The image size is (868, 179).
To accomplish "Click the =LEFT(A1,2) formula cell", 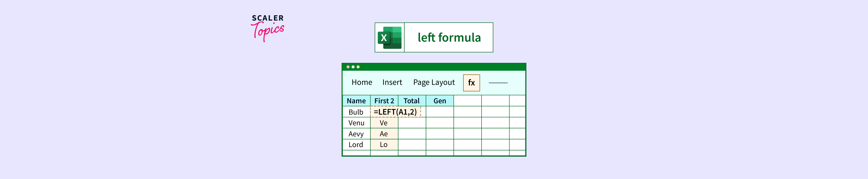I will coord(395,112).
